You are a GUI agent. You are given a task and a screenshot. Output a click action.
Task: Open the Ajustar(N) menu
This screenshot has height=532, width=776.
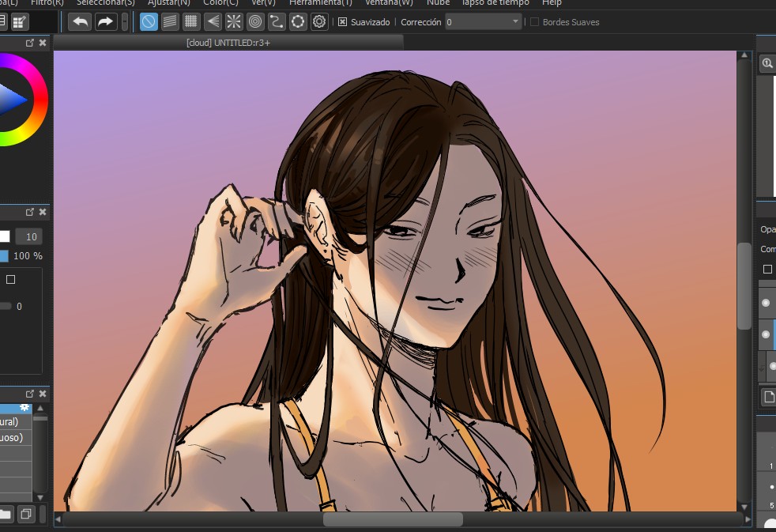[x=169, y=3]
